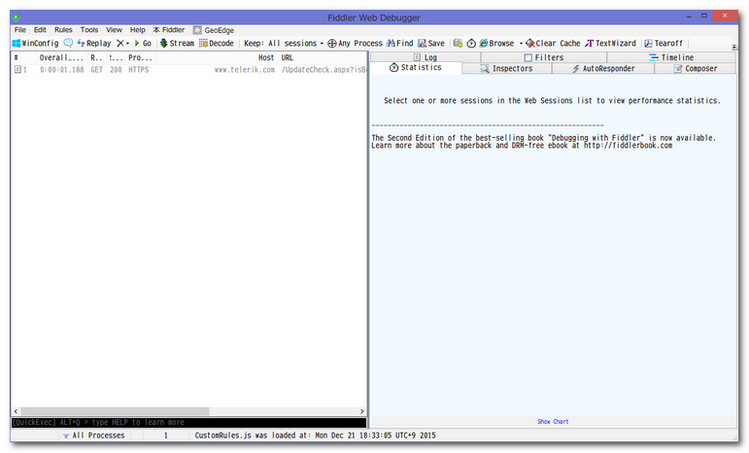This screenshot has width=749, height=453.
Task: Click the session list scroll right arrow
Action: click(x=362, y=411)
